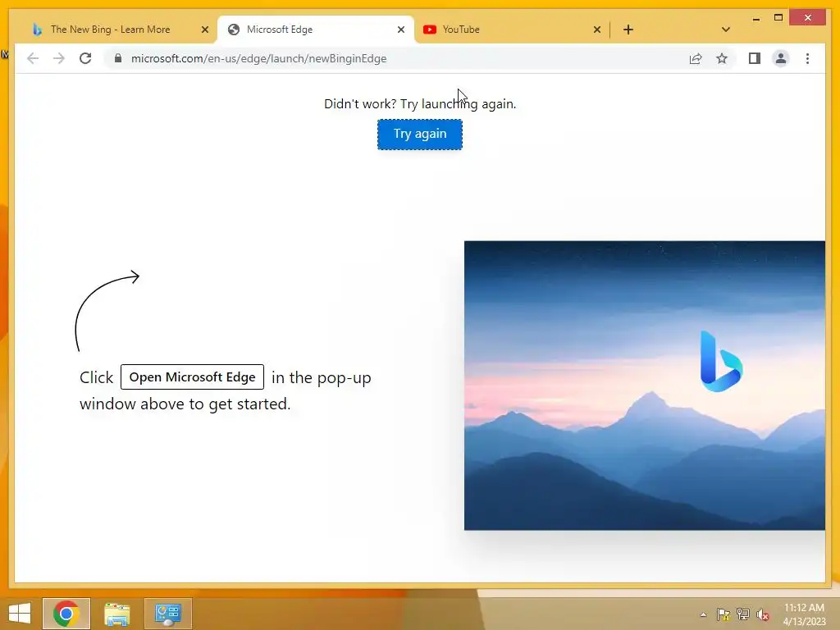Switch to The New Bing tab

pyautogui.click(x=111, y=30)
